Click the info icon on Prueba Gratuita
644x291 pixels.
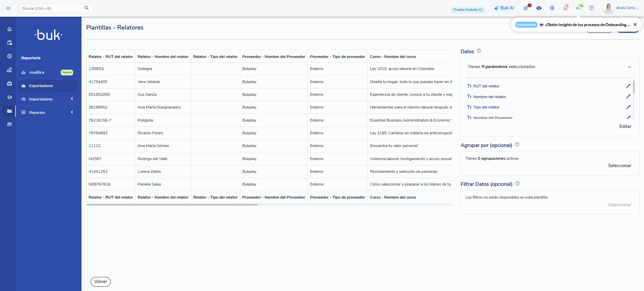coord(481,10)
